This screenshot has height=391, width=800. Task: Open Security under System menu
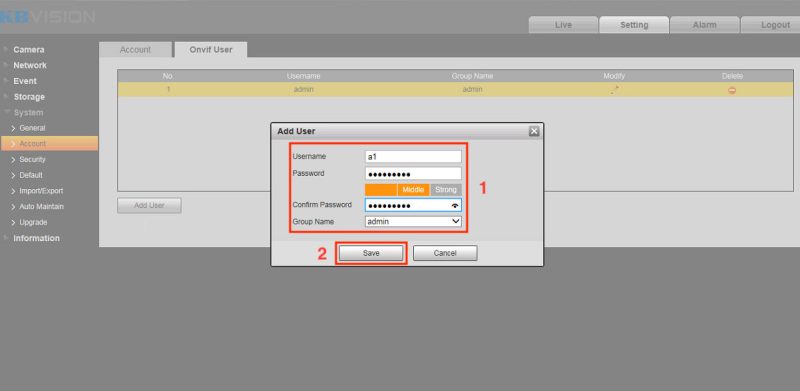coord(32,159)
